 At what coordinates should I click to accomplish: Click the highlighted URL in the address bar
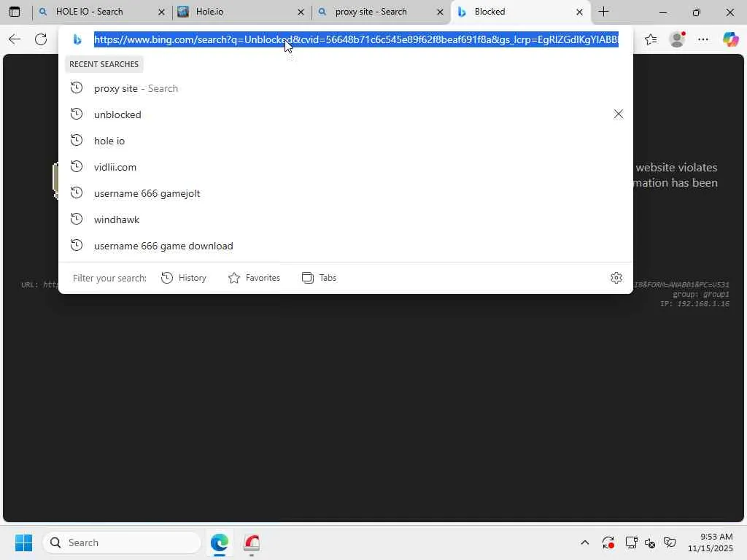point(356,39)
